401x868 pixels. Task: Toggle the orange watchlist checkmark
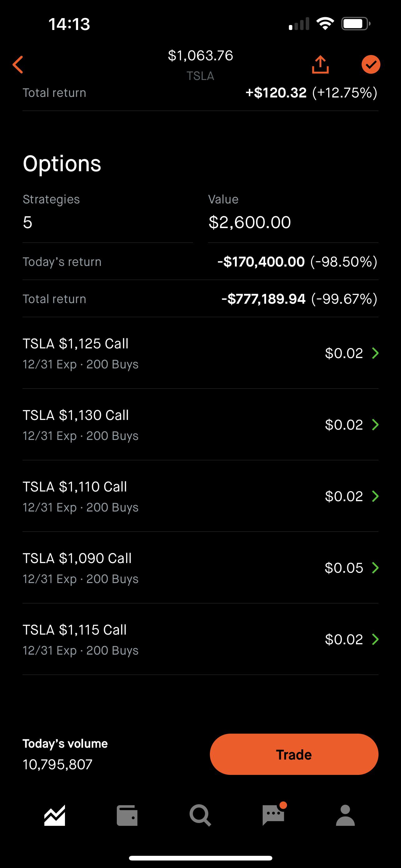371,64
